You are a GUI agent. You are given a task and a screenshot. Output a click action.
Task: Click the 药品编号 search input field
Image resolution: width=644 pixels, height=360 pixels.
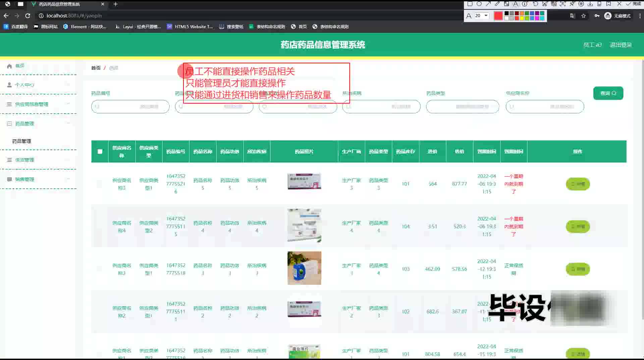click(x=130, y=107)
